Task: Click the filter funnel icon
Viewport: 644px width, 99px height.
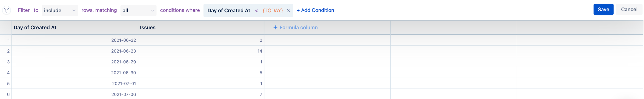Action: 7,10
